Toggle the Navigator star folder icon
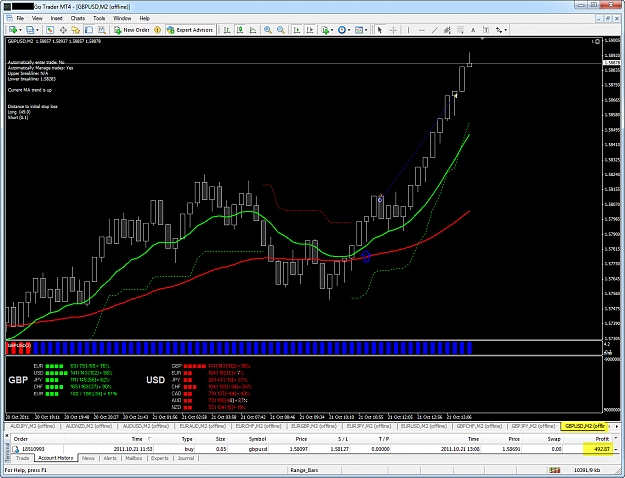The height and width of the screenshot is (478, 625). 76,30
